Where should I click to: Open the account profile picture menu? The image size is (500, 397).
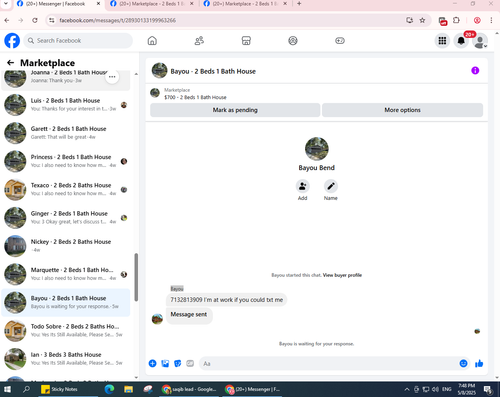tap(480, 41)
